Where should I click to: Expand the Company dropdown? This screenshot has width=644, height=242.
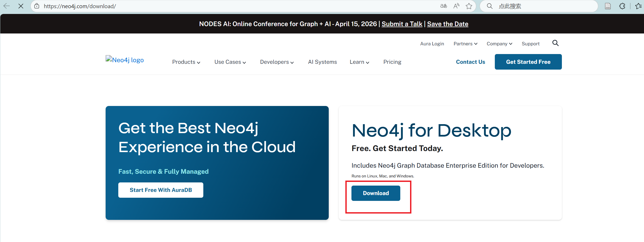tap(500, 44)
